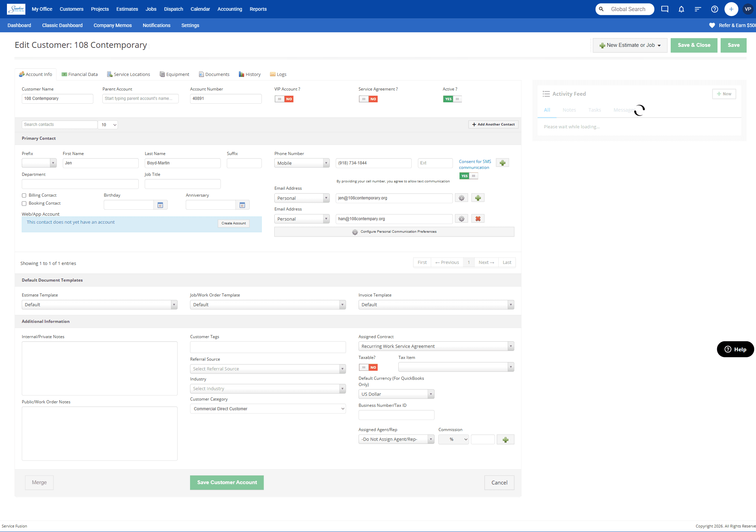Open the Birthday calendar picker
Viewport: 756px width, 532px height.
pos(160,205)
